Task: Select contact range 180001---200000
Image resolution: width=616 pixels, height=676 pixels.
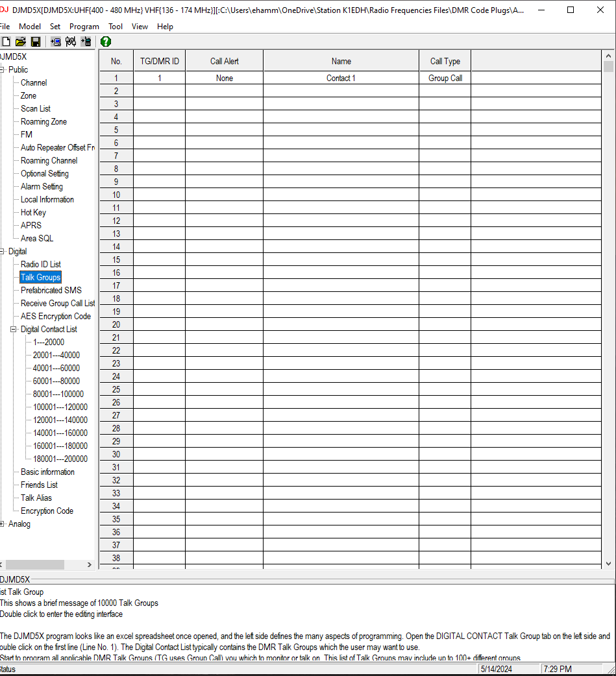Action: [x=60, y=459]
